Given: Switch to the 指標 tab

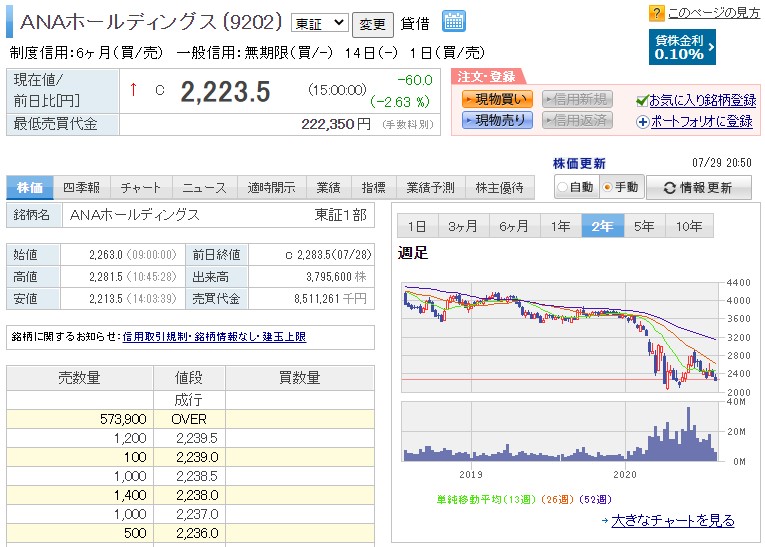Looking at the screenshot, I should (374, 187).
